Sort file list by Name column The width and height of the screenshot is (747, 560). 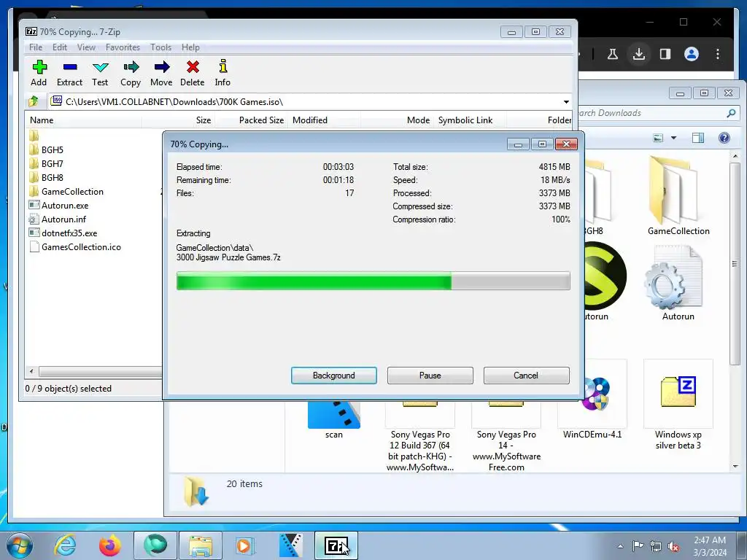click(84, 120)
